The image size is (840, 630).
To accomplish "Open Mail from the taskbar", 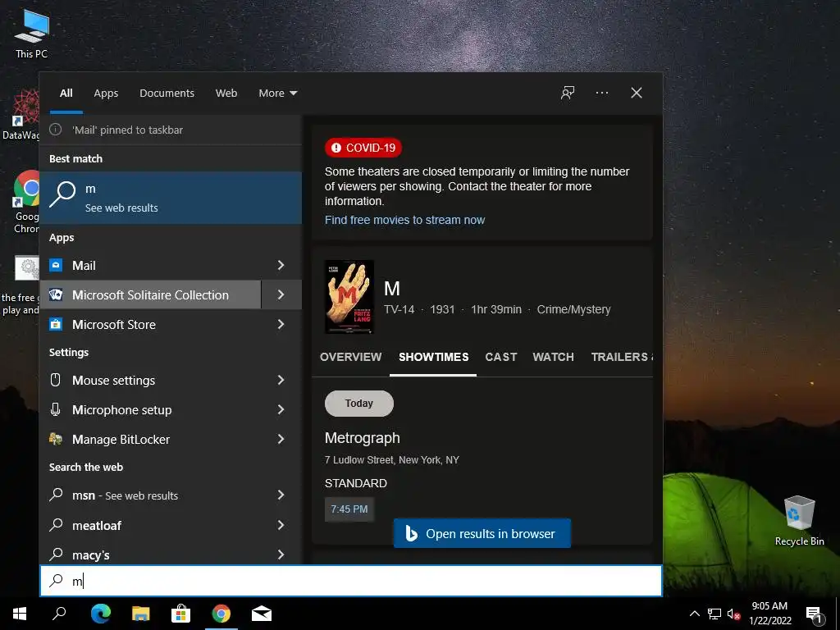I will (262, 614).
